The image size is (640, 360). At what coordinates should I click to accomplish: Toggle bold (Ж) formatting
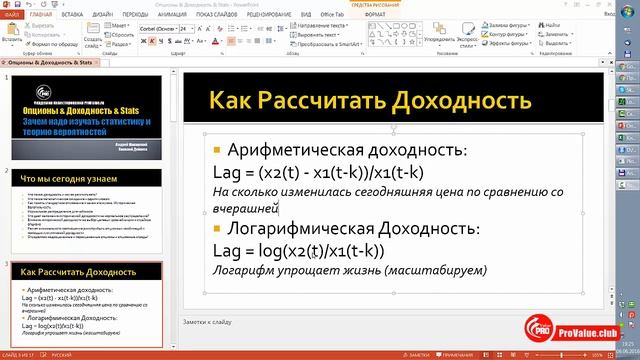143,41
